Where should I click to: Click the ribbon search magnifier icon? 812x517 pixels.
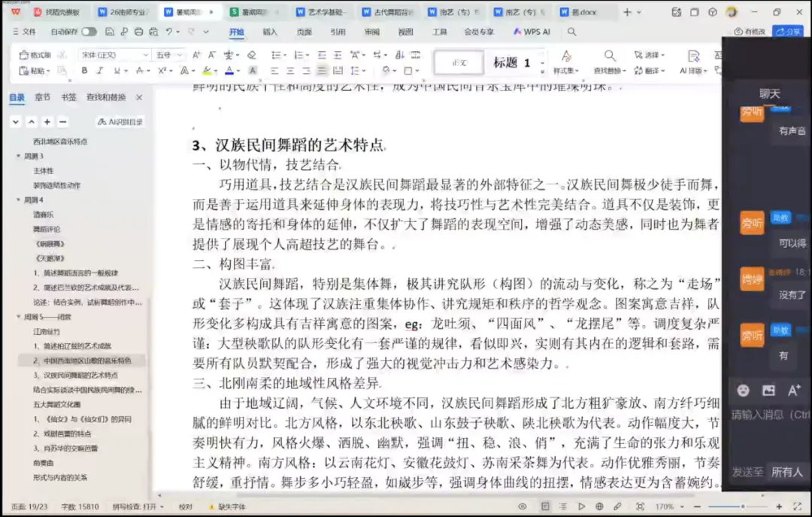[x=571, y=32]
